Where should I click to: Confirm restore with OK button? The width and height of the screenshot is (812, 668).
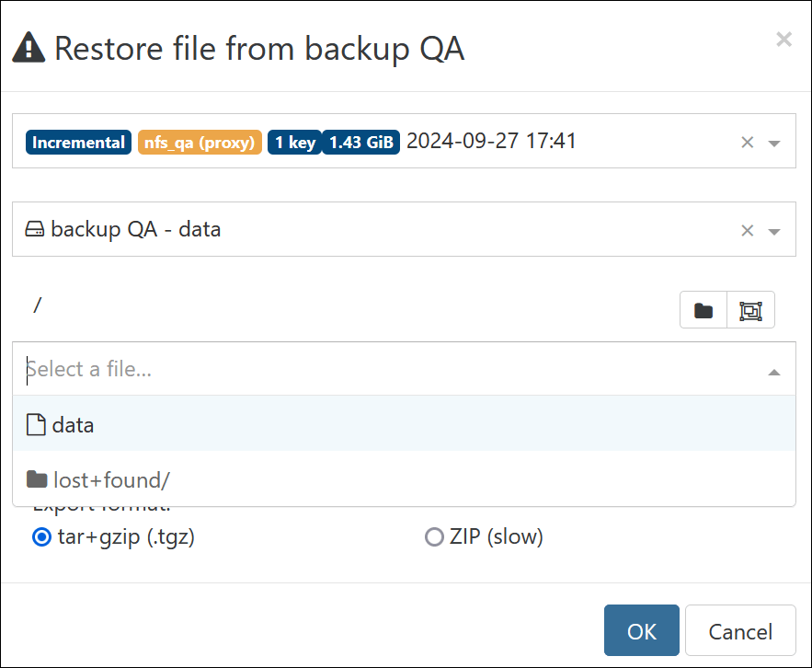(641, 630)
